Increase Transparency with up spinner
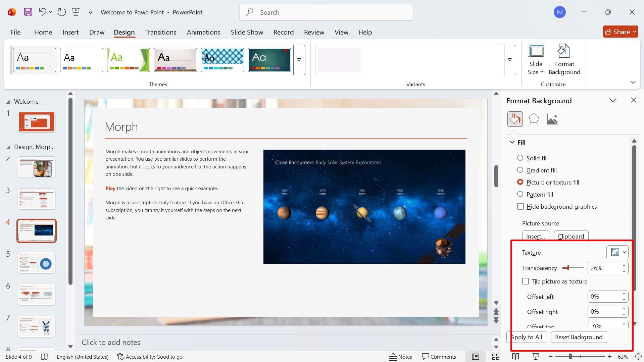 pos(624,265)
